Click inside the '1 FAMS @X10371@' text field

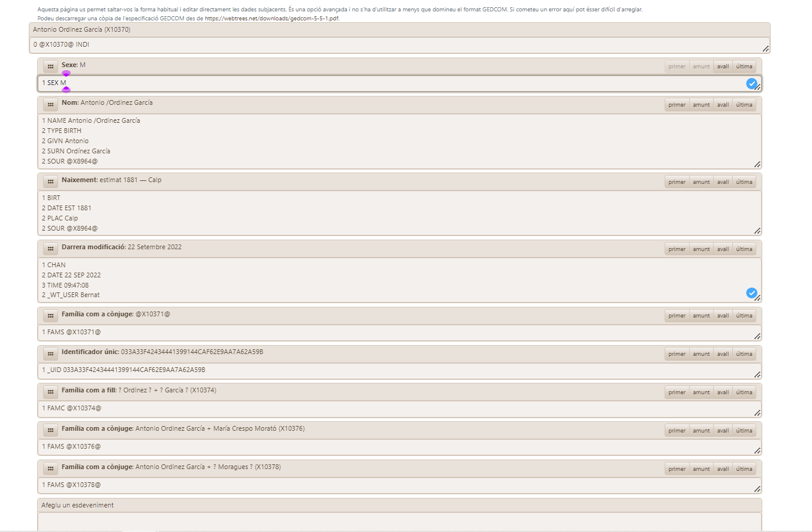click(240, 331)
